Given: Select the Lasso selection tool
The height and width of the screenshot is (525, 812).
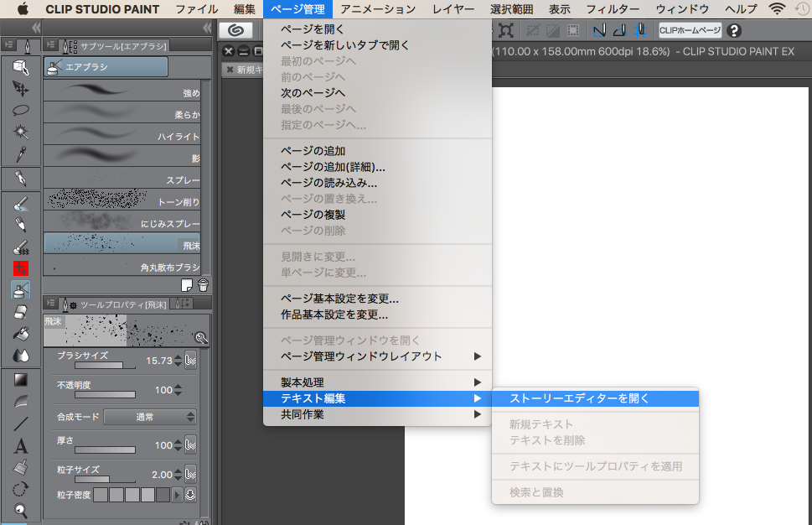Looking at the screenshot, I should coord(21,111).
